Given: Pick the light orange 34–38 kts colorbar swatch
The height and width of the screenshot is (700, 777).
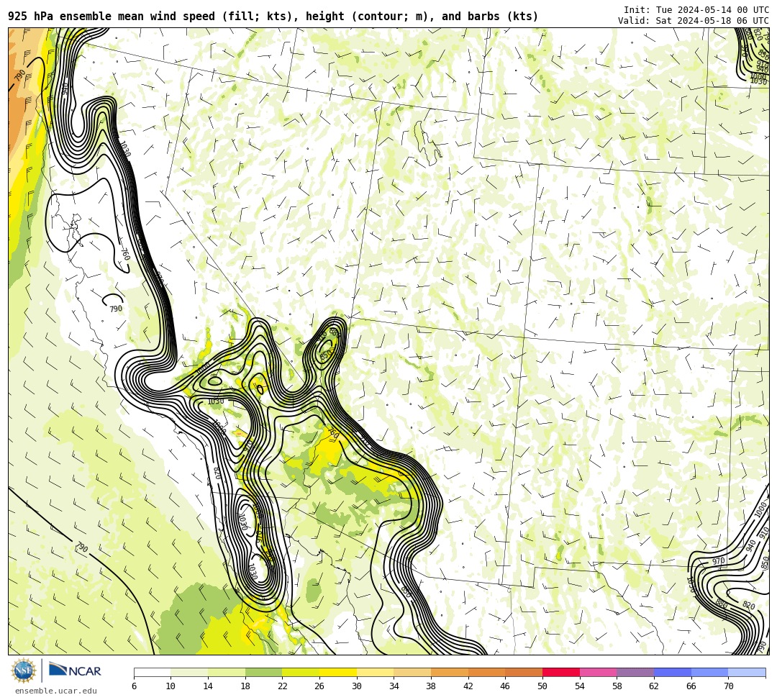Looking at the screenshot, I should click(x=412, y=672).
